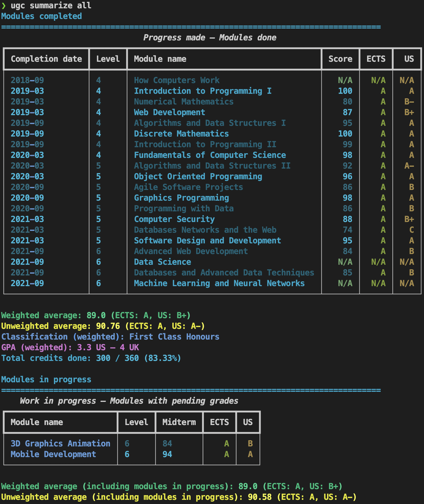The image size is (424, 504).
Task: Click the "Total credits done" line
Action: (91, 358)
